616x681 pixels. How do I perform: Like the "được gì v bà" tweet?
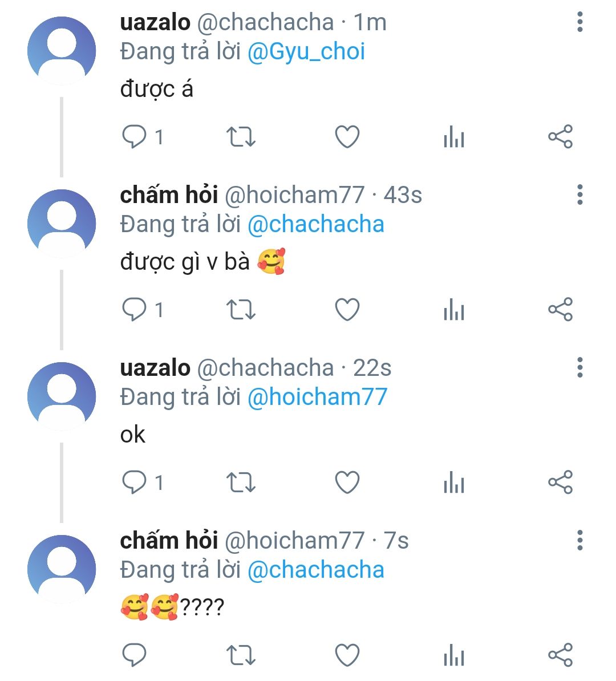tap(347, 310)
